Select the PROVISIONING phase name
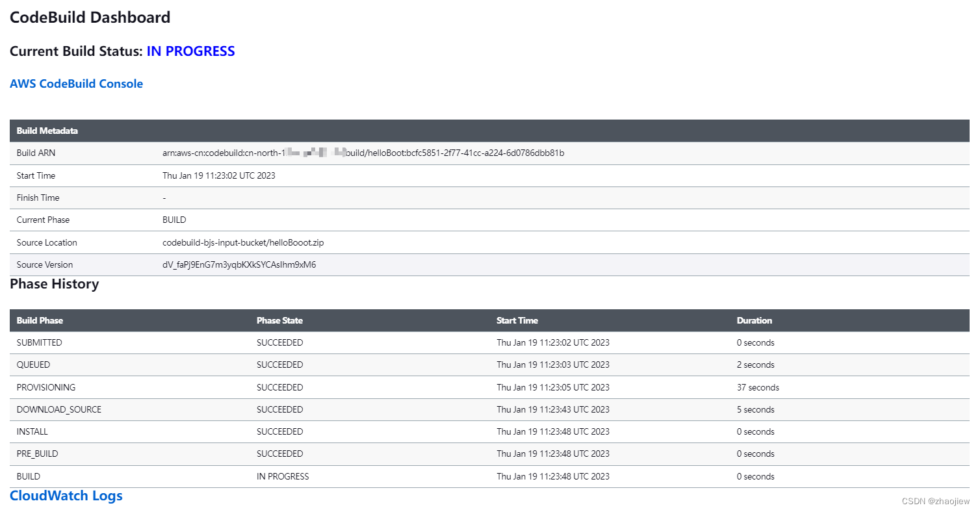 (46, 387)
